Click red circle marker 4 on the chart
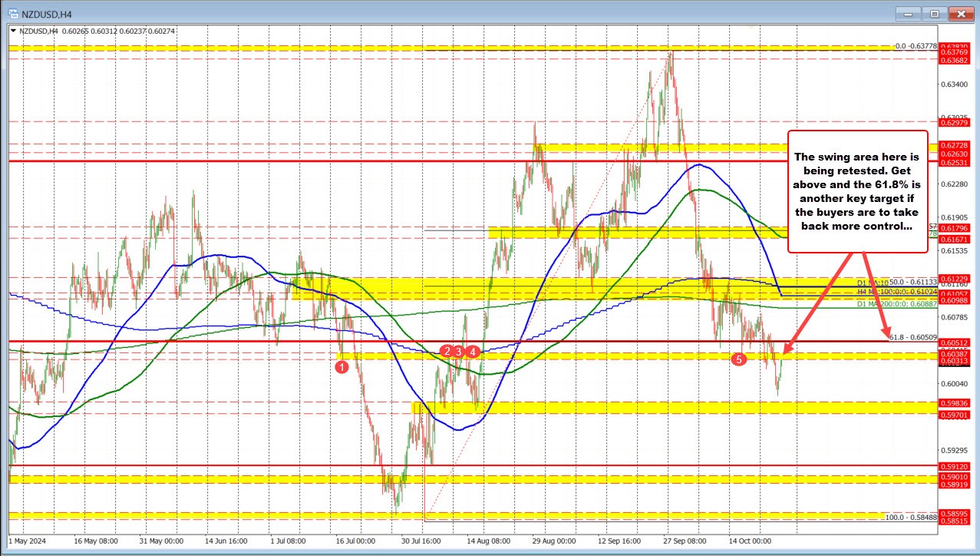Screen dimensions: 980x556 point(472,351)
